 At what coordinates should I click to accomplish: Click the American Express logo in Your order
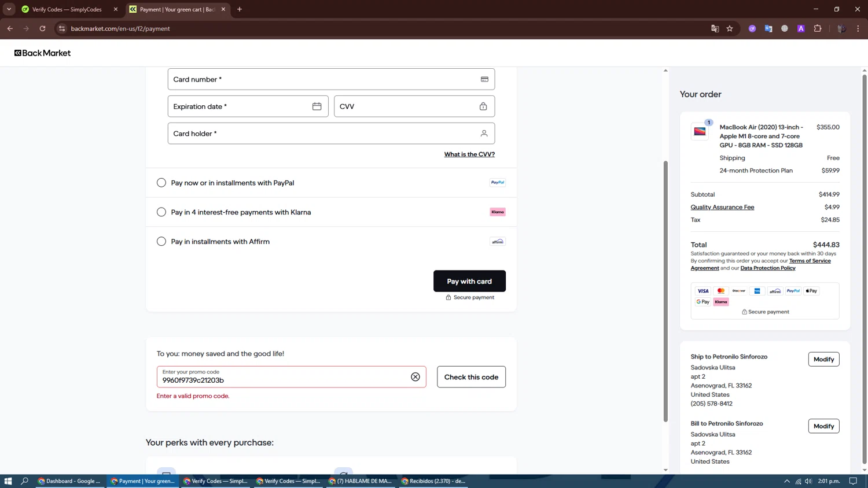[x=757, y=291]
